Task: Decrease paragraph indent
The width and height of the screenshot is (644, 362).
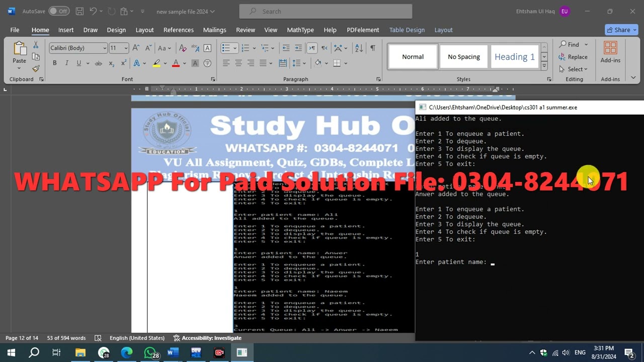Action: coord(286,48)
